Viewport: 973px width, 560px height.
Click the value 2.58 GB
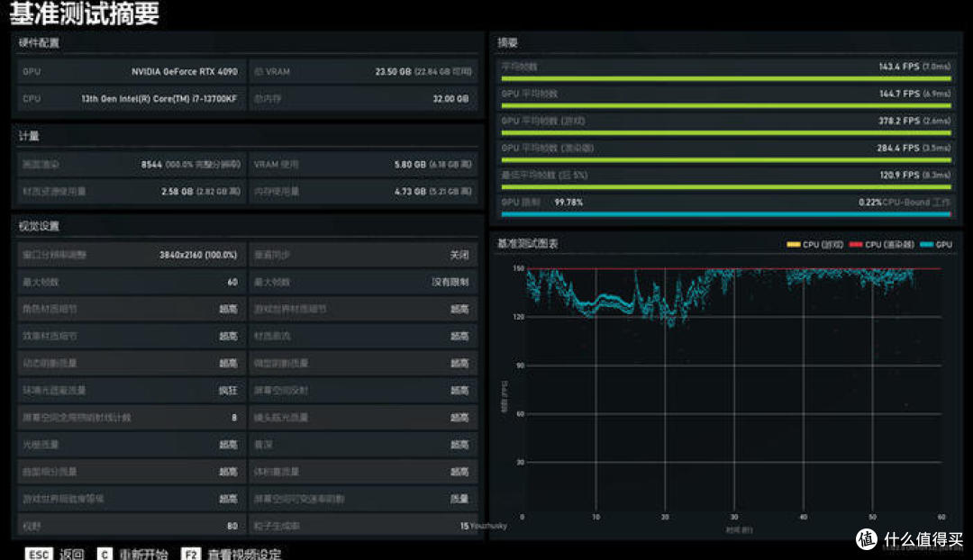[x=177, y=191]
